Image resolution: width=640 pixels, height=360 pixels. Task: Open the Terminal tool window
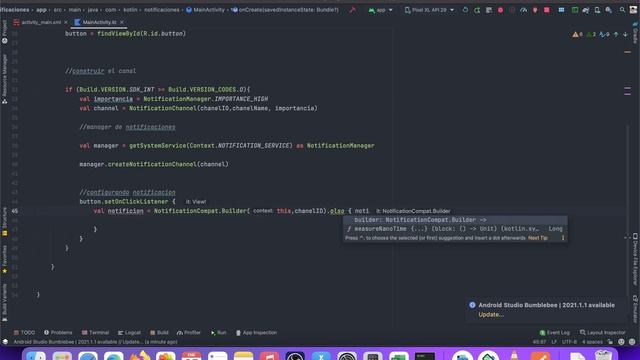pyautogui.click(x=95, y=333)
